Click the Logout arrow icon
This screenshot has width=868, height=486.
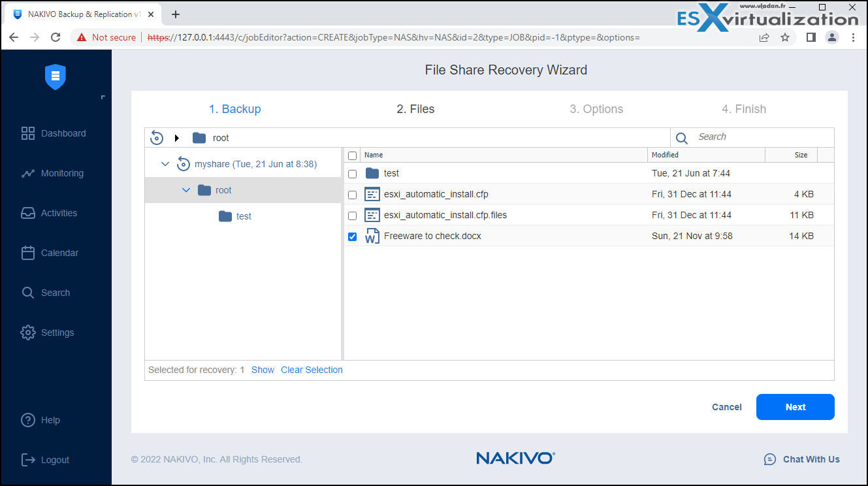click(x=28, y=460)
